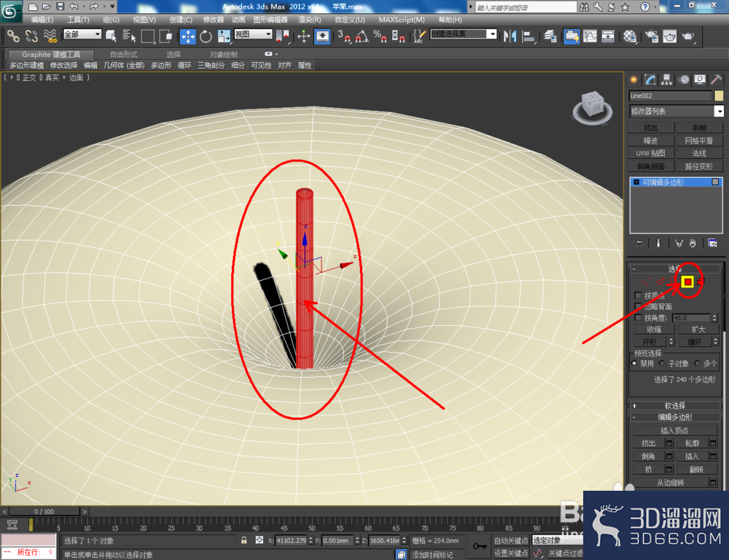
Task: Click the Use Pivot Point Center icon
Action: pos(282,36)
